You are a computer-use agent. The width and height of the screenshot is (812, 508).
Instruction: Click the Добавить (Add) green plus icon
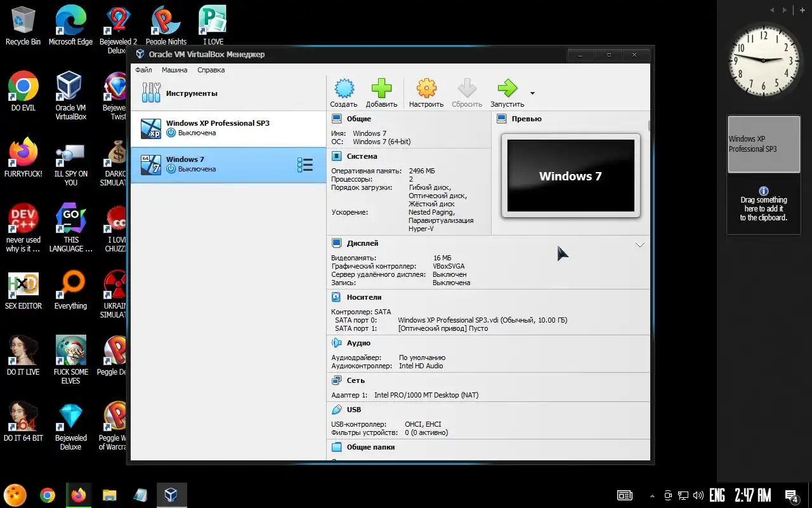381,93
